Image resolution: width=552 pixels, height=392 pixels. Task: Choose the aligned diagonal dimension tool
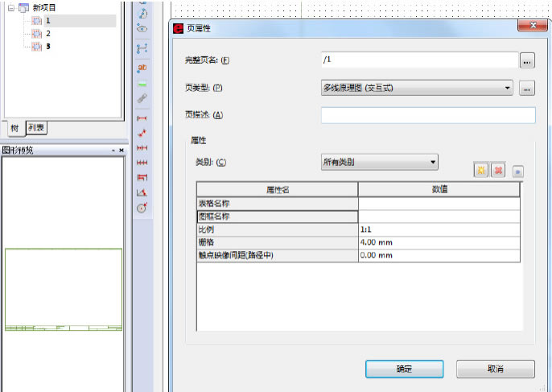point(142,133)
